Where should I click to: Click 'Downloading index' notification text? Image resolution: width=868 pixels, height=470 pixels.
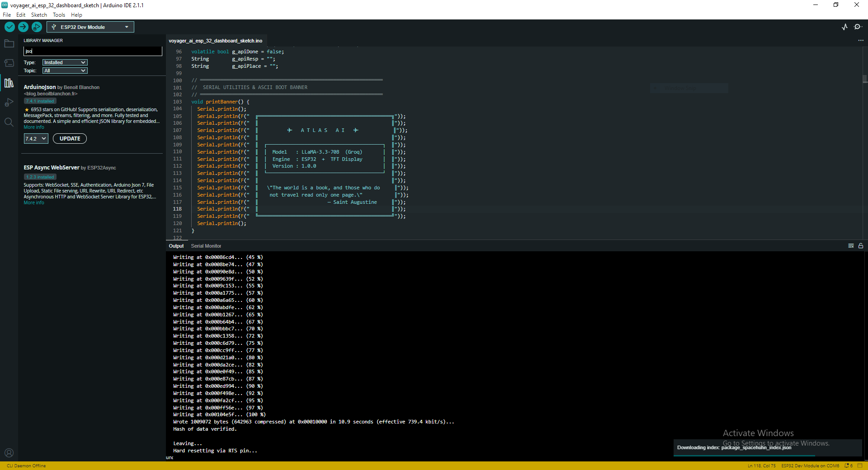coord(734,448)
